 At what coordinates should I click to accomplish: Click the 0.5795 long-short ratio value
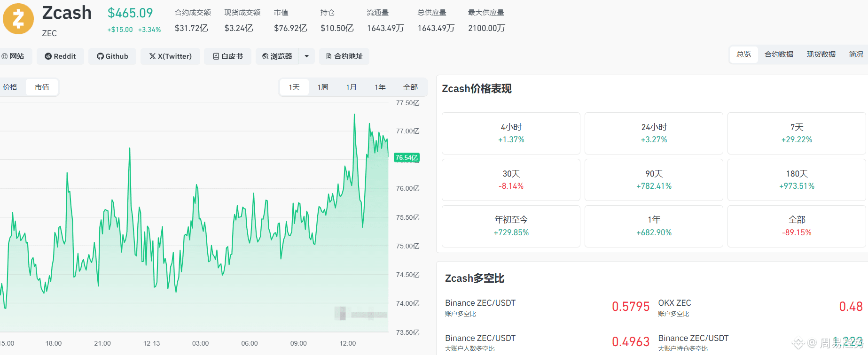click(631, 307)
